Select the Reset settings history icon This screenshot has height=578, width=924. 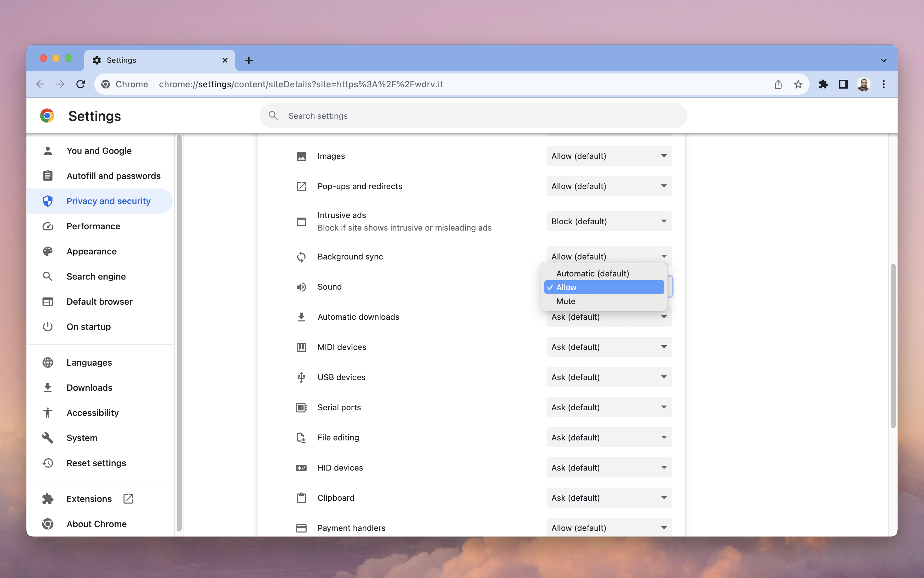[x=47, y=463]
